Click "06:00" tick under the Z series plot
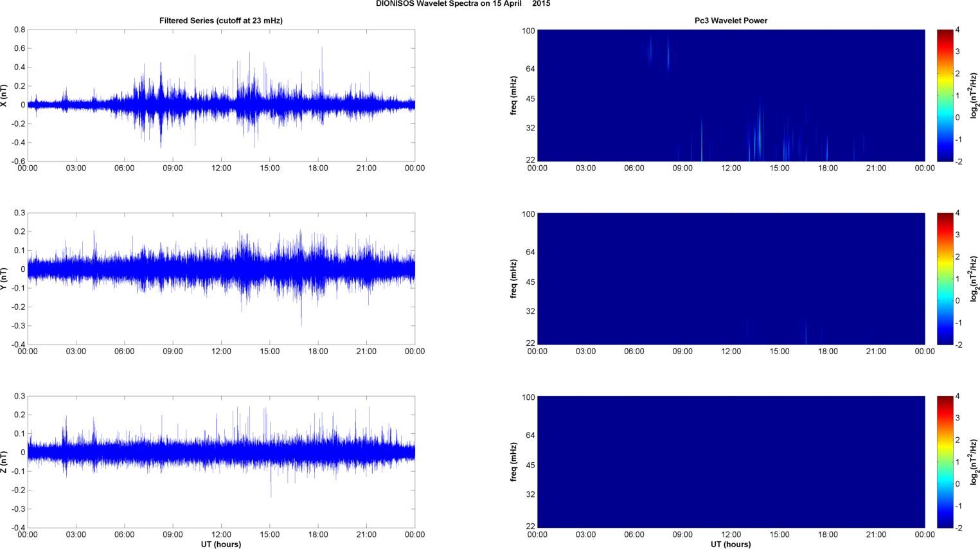The width and height of the screenshot is (980, 549). tap(125, 535)
